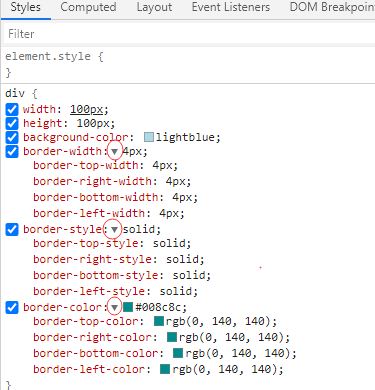
Task: Click the border-bottom-color rgb value
Action: coord(238,353)
